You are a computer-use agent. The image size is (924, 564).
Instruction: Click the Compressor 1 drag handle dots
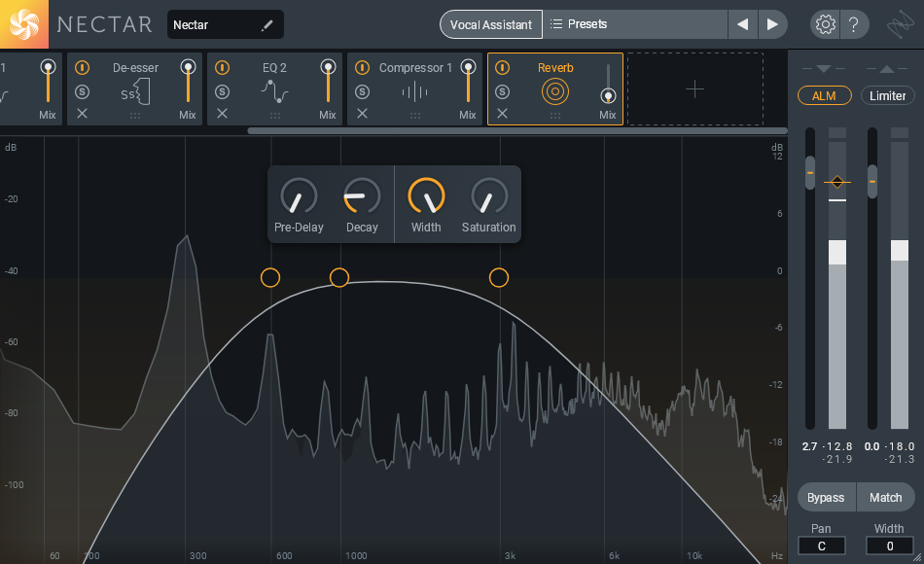[415, 116]
